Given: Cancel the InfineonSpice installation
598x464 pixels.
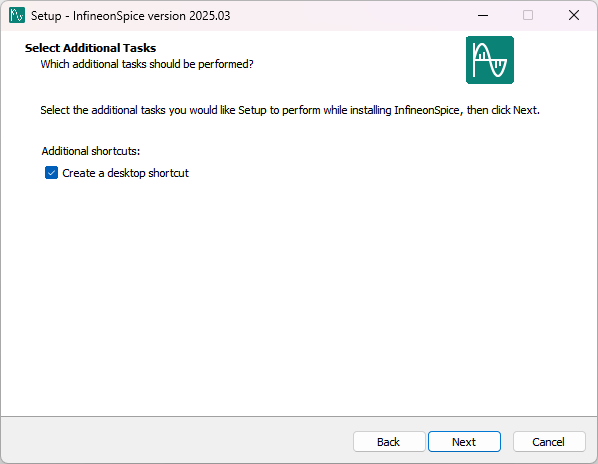Looking at the screenshot, I should click(549, 442).
